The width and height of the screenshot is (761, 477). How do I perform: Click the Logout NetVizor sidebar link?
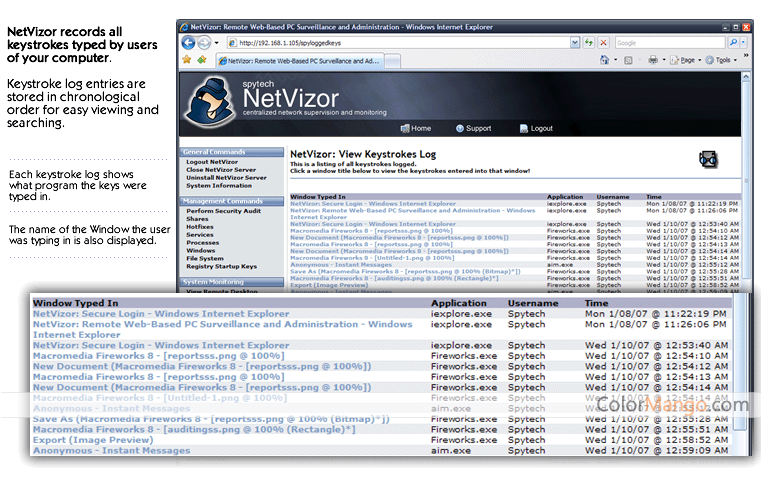(212, 162)
